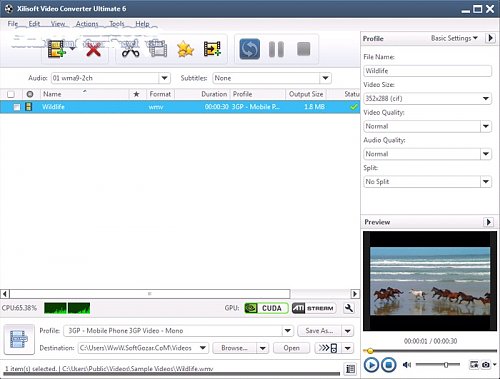Play the preview video
The width and height of the screenshot is (500, 379).
371,365
